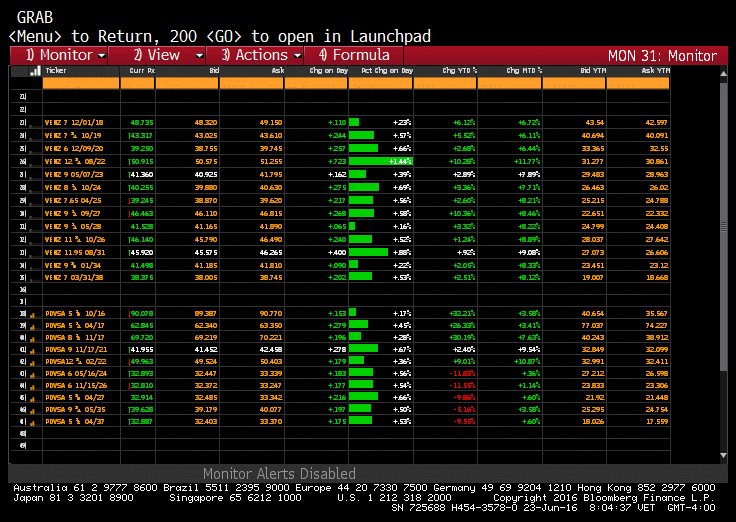This screenshot has height=522, width=736.
Task: Click the MON 31: Monitor title
Action: click(662, 56)
